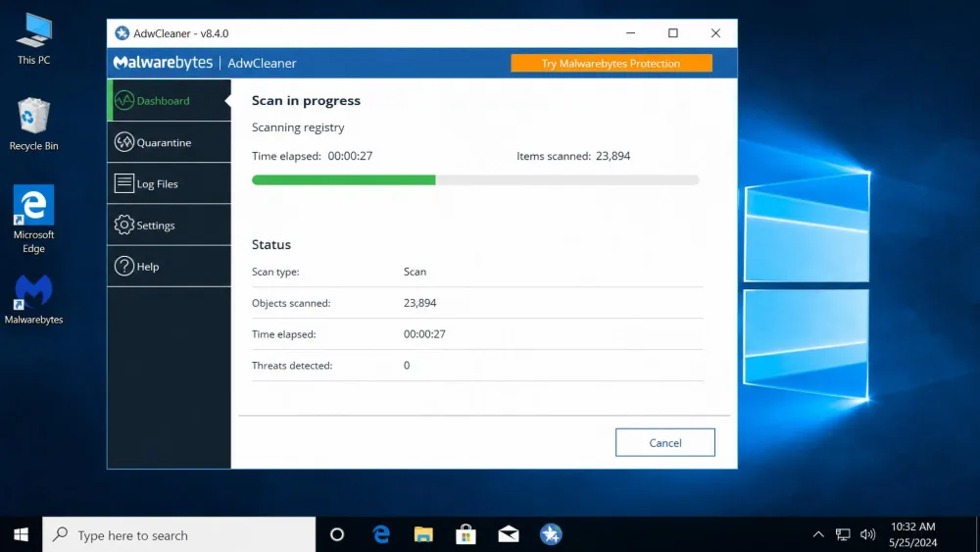Click the Quarantine biohazard icon
Image resolution: width=980 pixels, height=552 pixels.
[123, 142]
